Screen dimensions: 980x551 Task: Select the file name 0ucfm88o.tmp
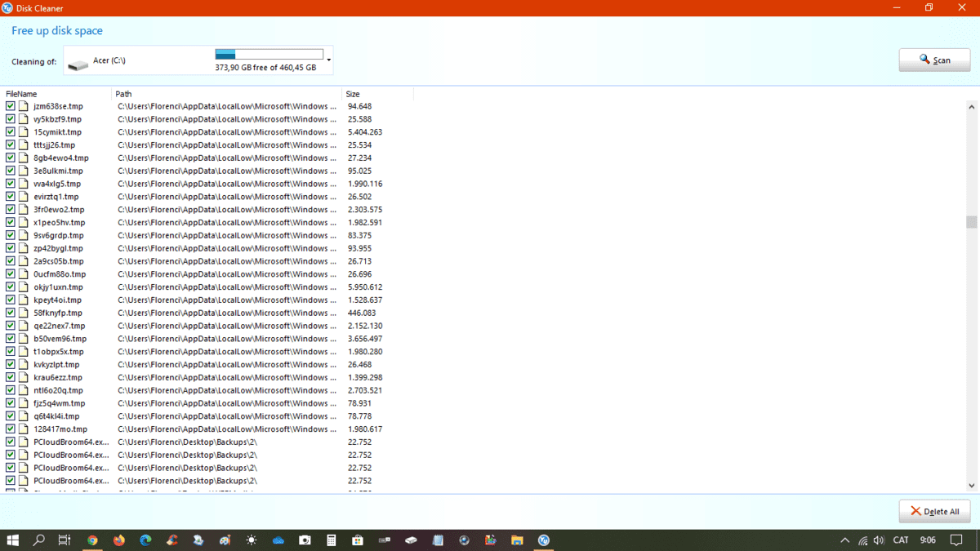point(60,274)
